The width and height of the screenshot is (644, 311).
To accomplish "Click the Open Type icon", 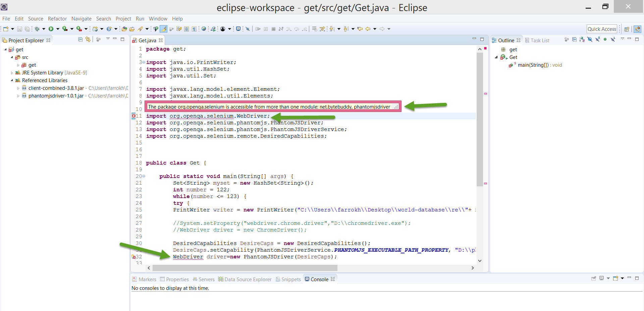I will (124, 29).
